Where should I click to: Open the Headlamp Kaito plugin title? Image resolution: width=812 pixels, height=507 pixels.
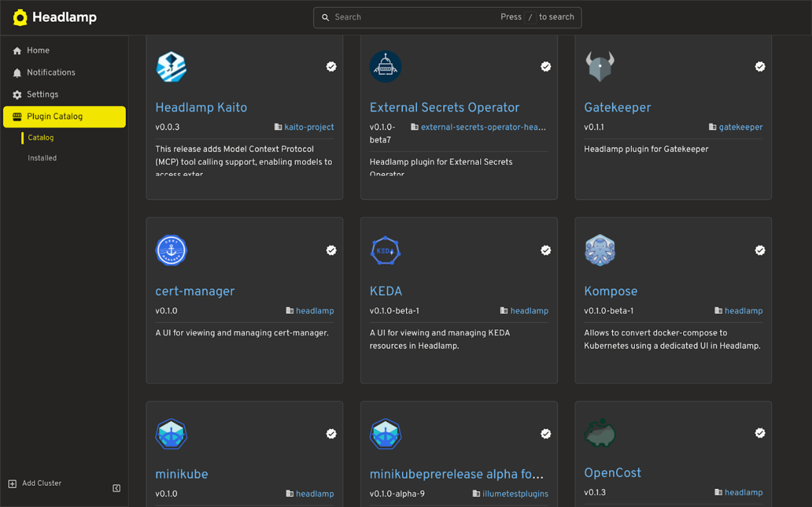[201, 108]
